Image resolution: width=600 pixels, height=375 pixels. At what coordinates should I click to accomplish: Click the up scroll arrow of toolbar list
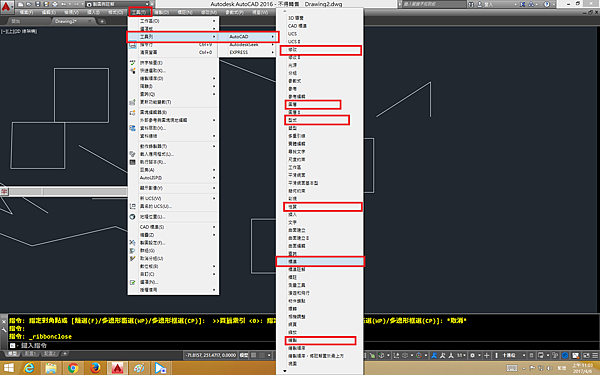[285, 11]
